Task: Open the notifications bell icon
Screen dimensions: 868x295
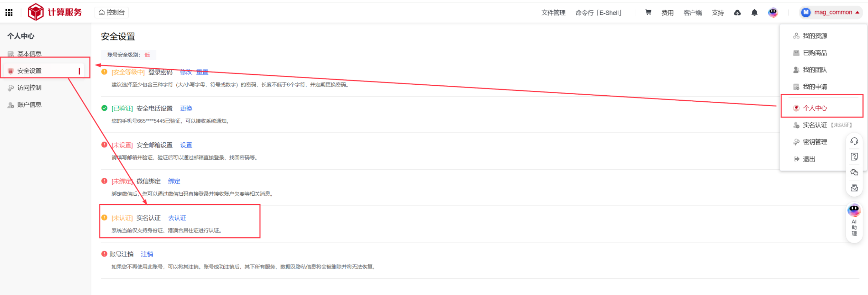Action: 754,13
